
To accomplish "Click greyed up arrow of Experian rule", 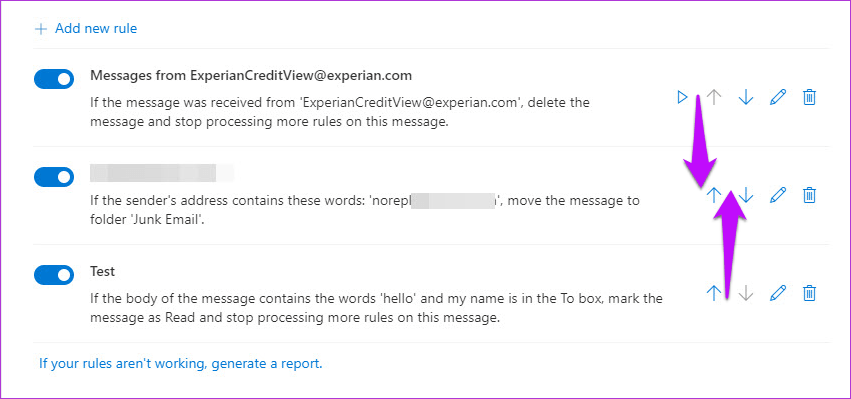I will [x=714, y=98].
